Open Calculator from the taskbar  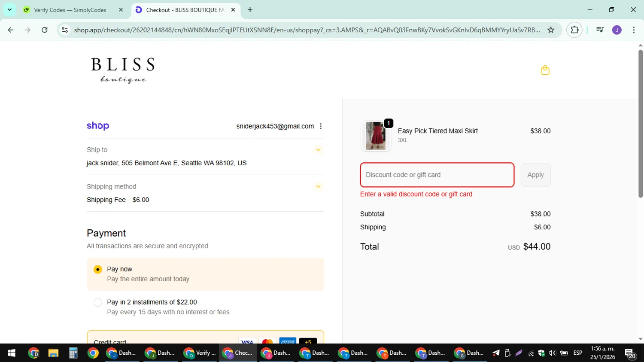point(73,353)
